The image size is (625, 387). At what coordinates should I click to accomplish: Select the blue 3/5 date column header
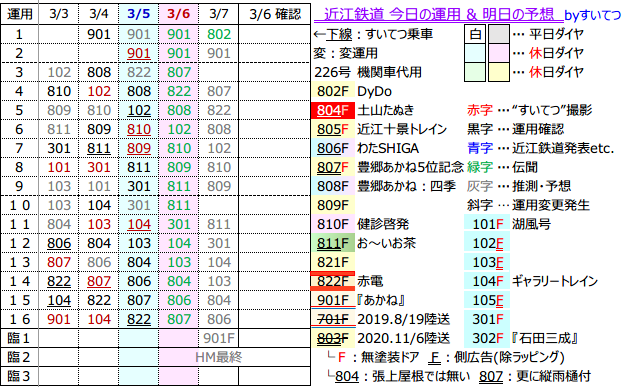click(x=138, y=14)
